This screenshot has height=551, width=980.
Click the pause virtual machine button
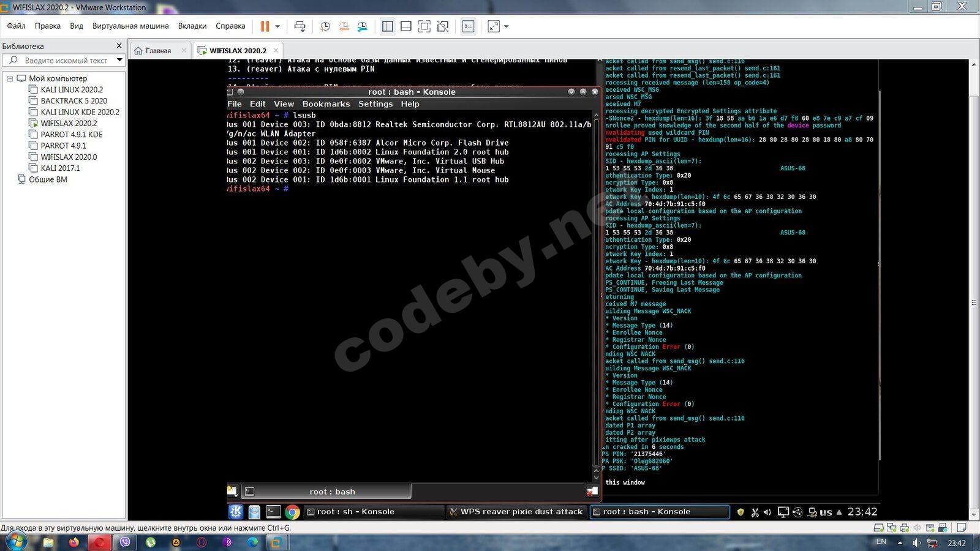click(265, 26)
